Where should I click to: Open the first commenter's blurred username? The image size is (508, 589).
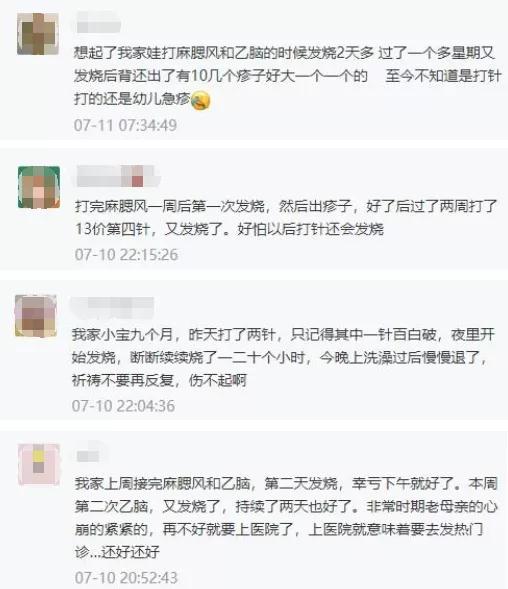(x=98, y=23)
